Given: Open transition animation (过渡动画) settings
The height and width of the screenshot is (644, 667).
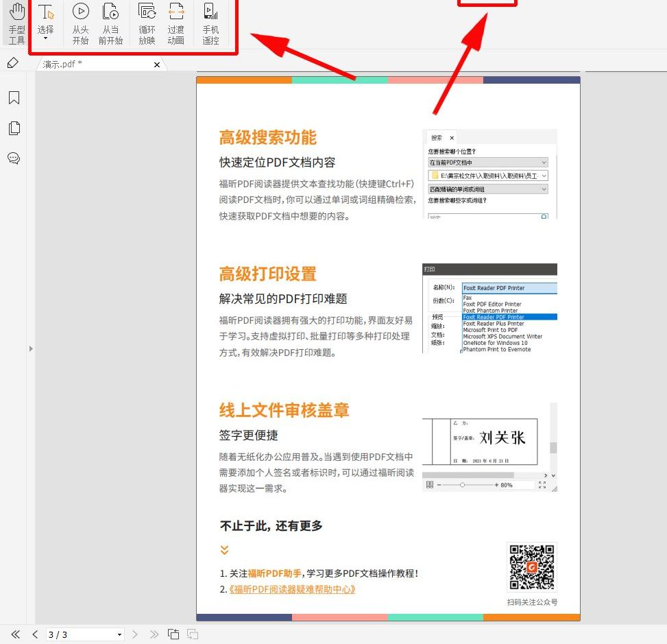Looking at the screenshot, I should (x=175, y=23).
